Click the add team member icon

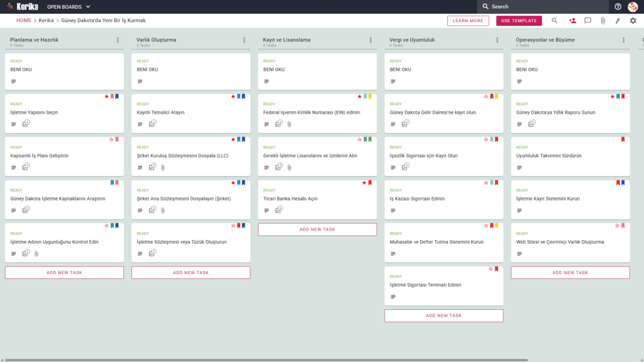point(572,21)
